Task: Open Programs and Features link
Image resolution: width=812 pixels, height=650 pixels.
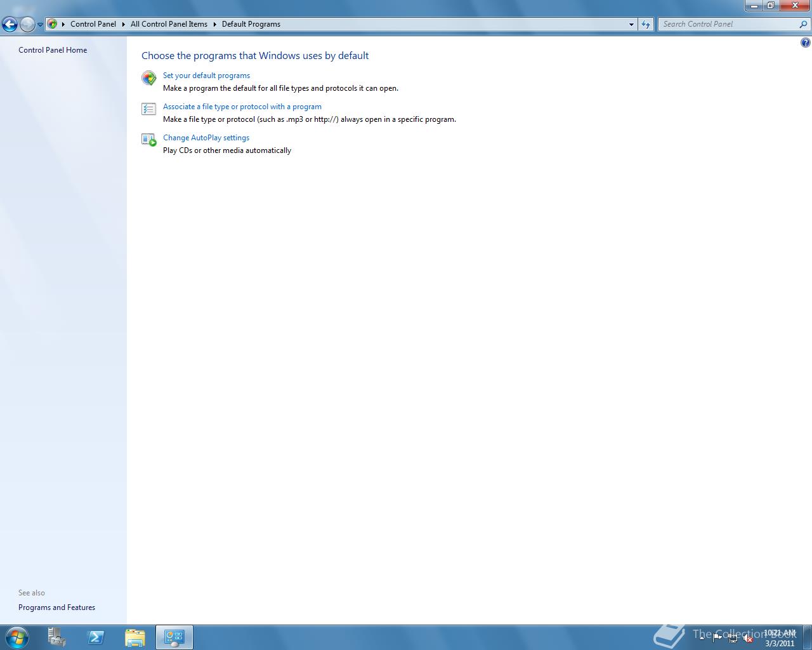Action: click(56, 607)
